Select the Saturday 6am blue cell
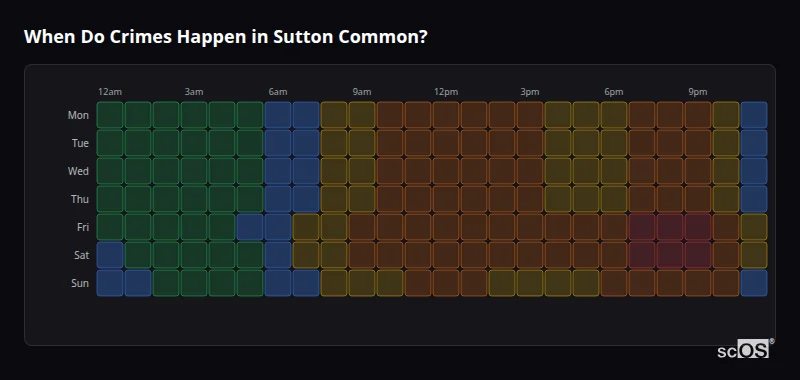This screenshot has height=380, width=800. 278,255
